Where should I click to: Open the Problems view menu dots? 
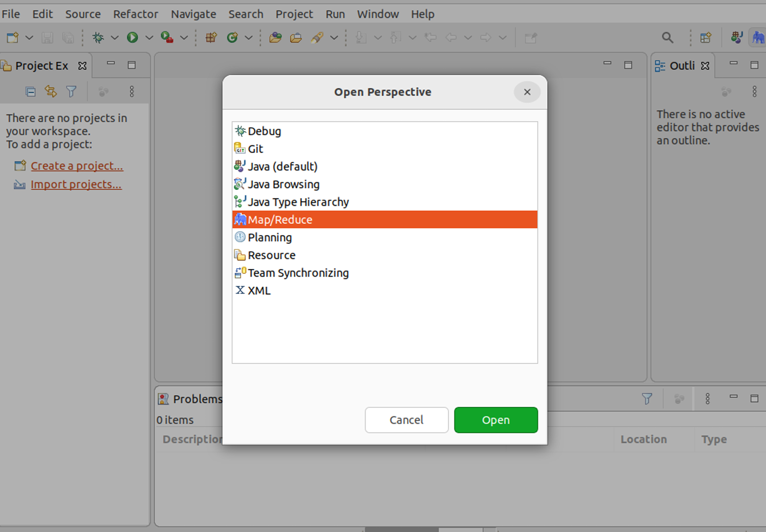click(x=708, y=399)
